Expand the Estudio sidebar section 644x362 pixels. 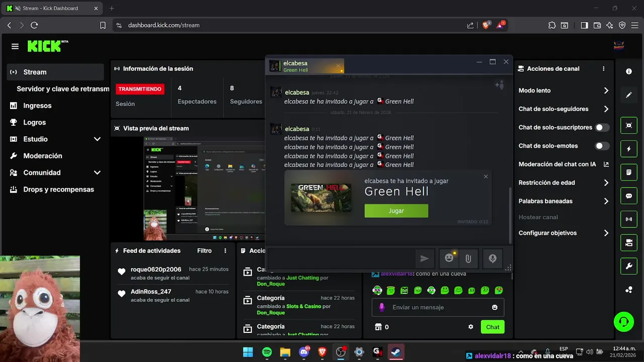(x=97, y=139)
